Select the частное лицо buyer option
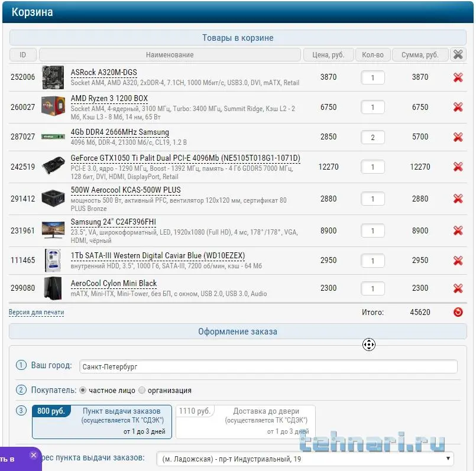The width and height of the screenshot is (476, 471). click(83, 390)
